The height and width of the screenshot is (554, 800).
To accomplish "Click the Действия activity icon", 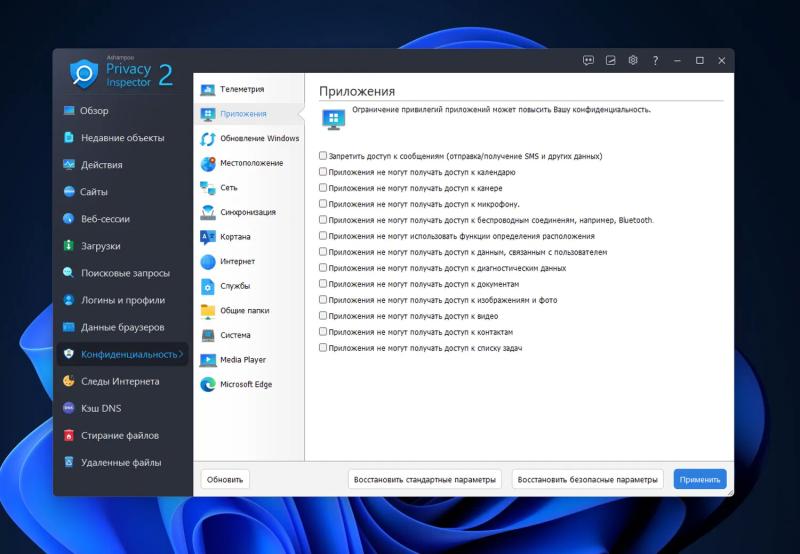I will click(69, 164).
